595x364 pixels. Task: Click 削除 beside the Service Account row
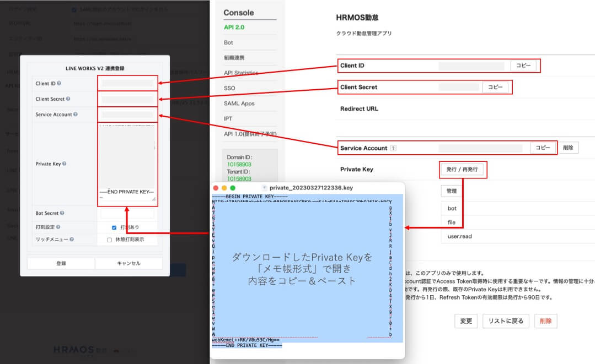click(x=568, y=148)
